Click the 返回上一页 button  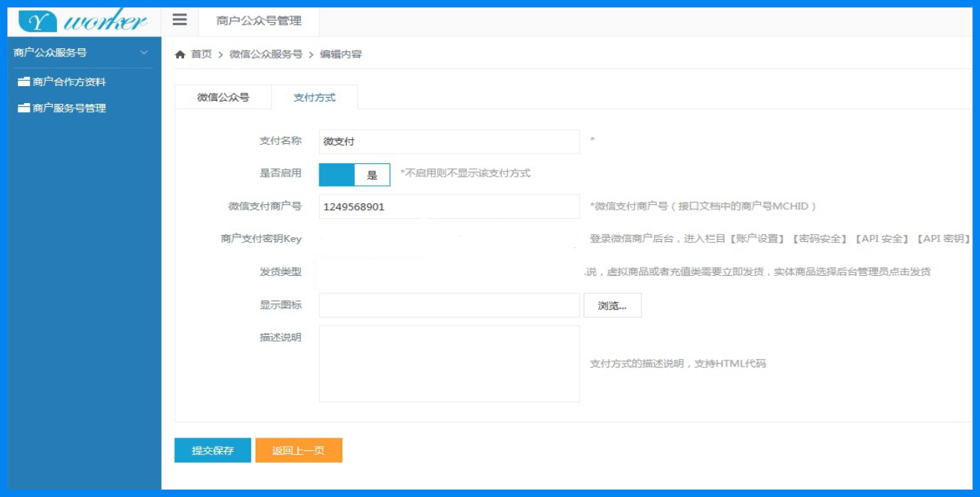[298, 450]
